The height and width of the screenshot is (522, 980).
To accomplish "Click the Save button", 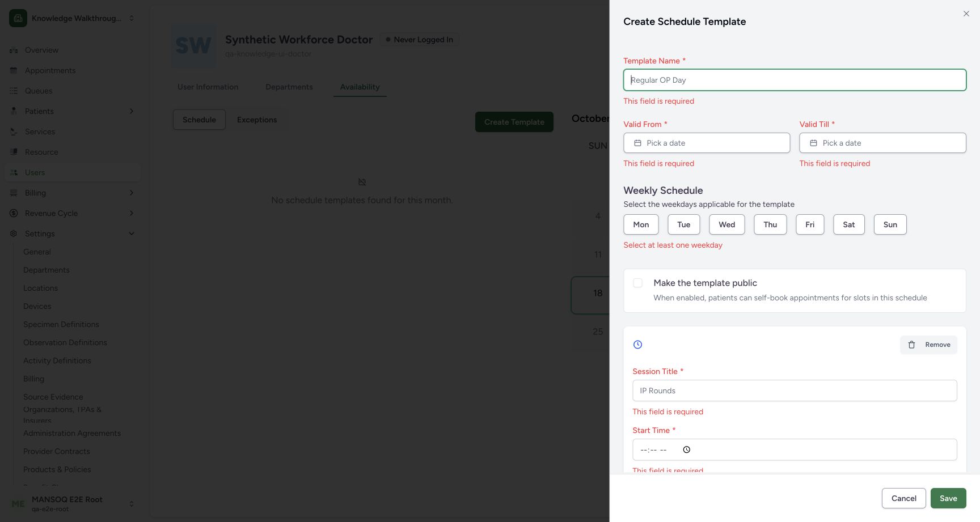I will (948, 498).
